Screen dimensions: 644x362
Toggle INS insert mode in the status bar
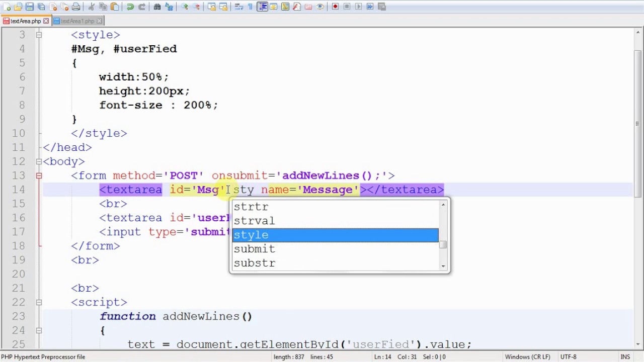pos(625,357)
